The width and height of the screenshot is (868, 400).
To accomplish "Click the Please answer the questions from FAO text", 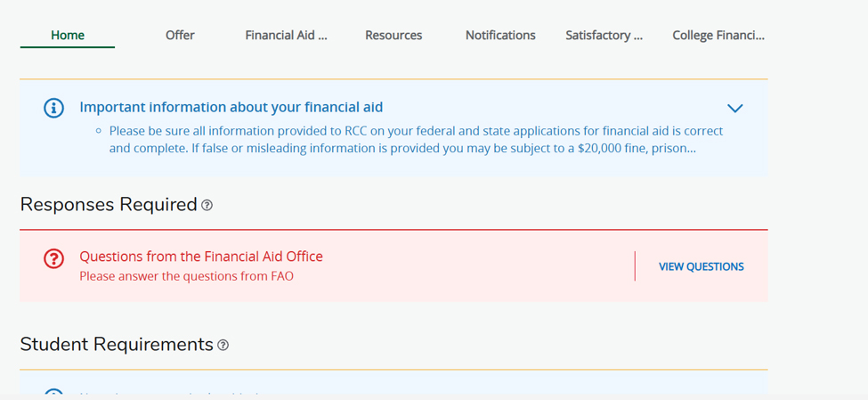I will point(187,276).
